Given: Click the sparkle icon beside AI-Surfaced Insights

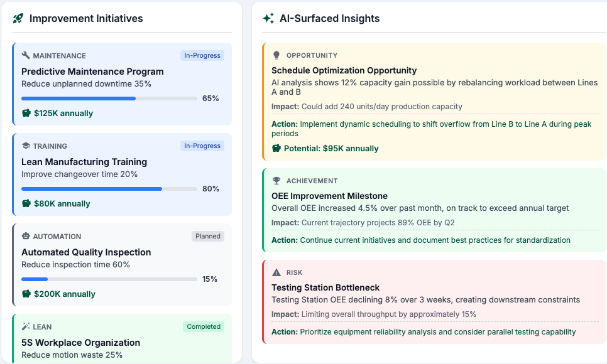Looking at the screenshot, I should tap(268, 18).
